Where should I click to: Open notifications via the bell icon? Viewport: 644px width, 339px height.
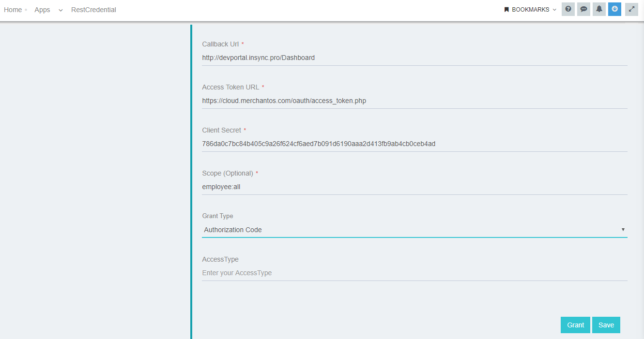[599, 9]
